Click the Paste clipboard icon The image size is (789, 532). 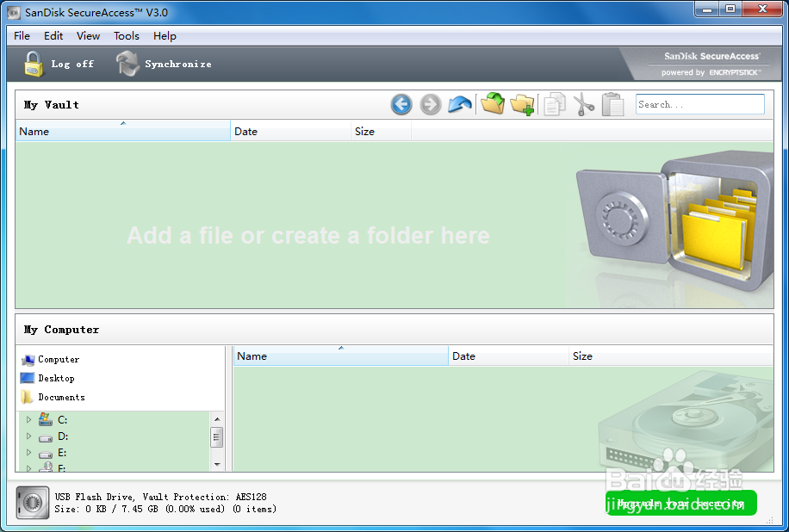tap(613, 104)
